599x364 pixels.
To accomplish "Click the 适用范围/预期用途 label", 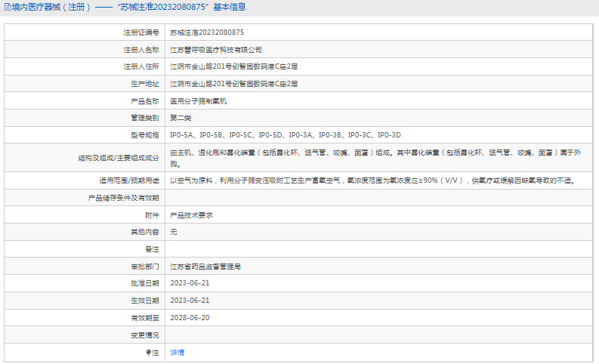I will point(129,180).
